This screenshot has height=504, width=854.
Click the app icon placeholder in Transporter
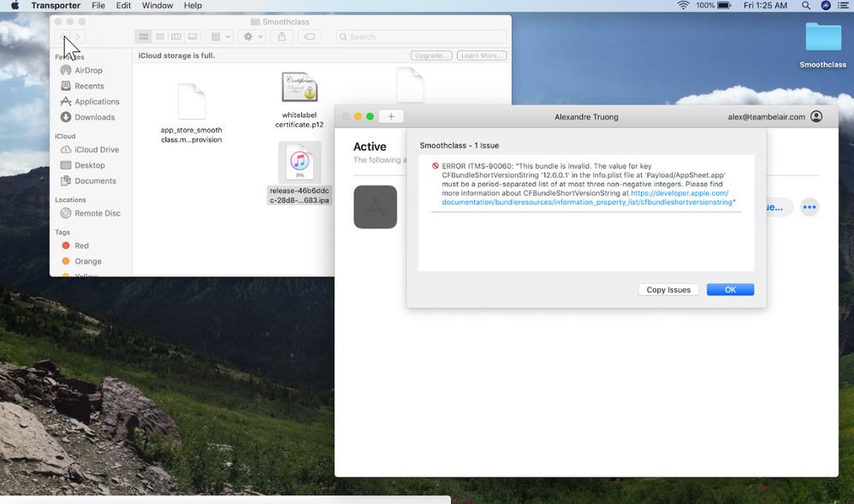(x=376, y=207)
